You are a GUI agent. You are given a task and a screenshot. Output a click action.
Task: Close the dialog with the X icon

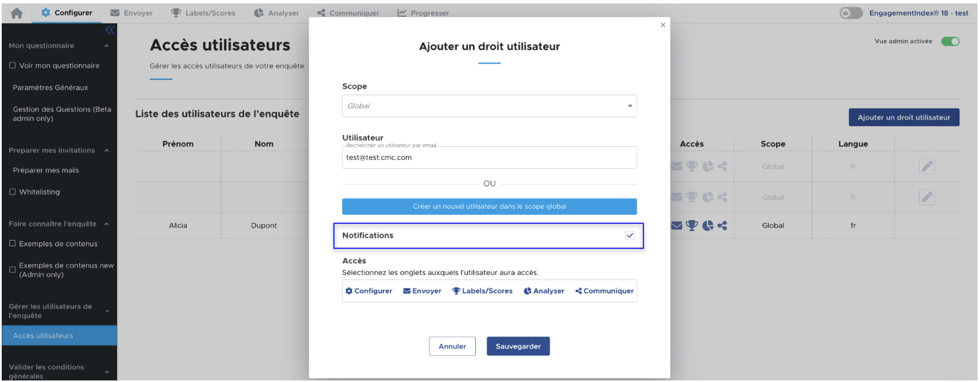[662, 25]
